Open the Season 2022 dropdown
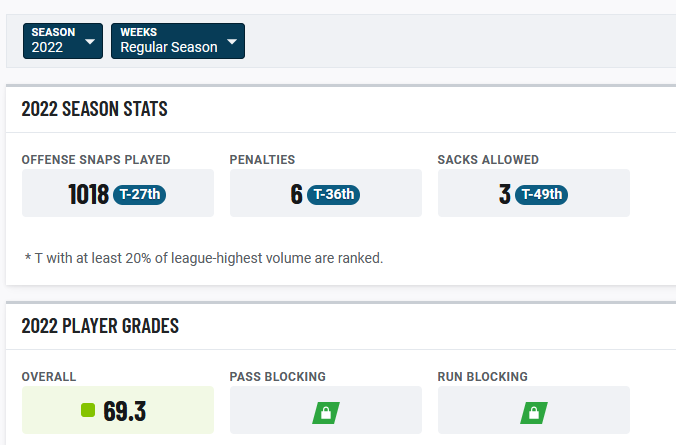676x445 pixels. (x=62, y=41)
